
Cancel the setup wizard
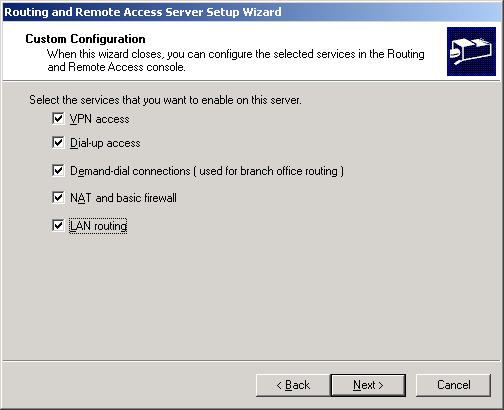tap(453, 385)
